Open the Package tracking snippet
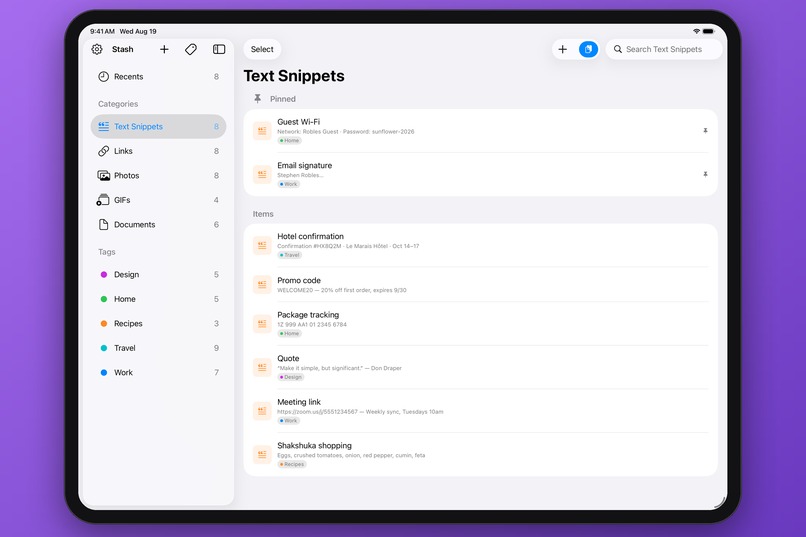The height and width of the screenshot is (537, 806). click(481, 324)
